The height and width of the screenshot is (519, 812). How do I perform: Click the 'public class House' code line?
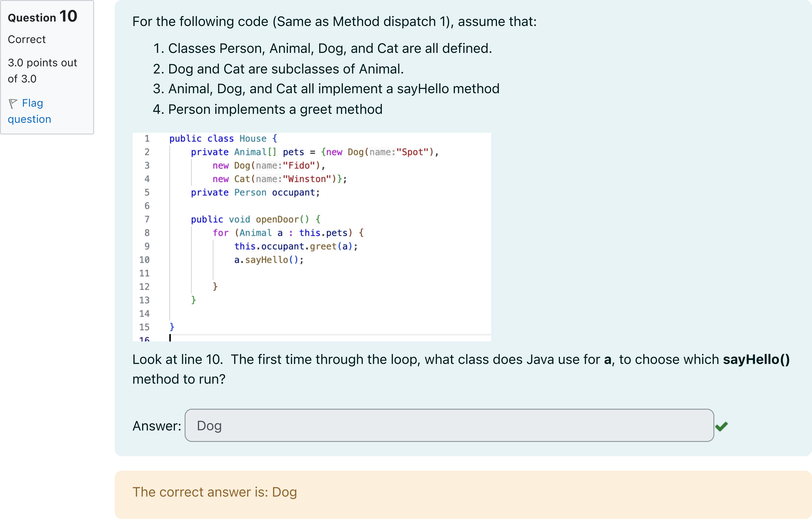tap(223, 139)
